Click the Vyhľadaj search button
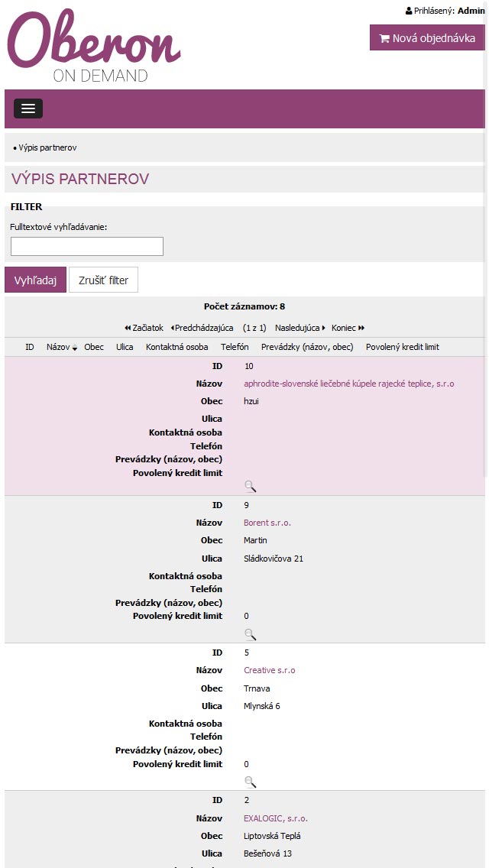 [35, 280]
